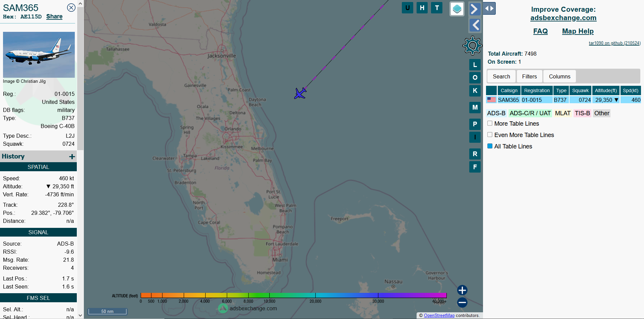Enable Even More Table Lines checkbox

tap(490, 135)
